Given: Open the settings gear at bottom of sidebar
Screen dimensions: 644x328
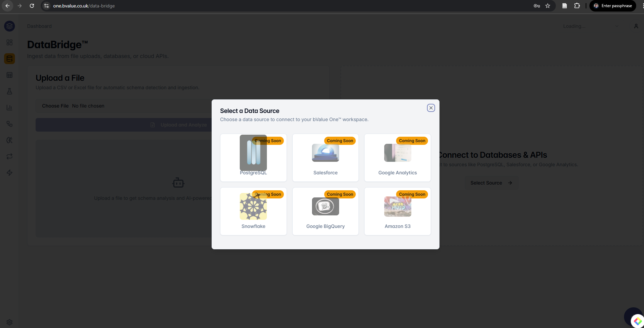Looking at the screenshot, I should click(9, 322).
